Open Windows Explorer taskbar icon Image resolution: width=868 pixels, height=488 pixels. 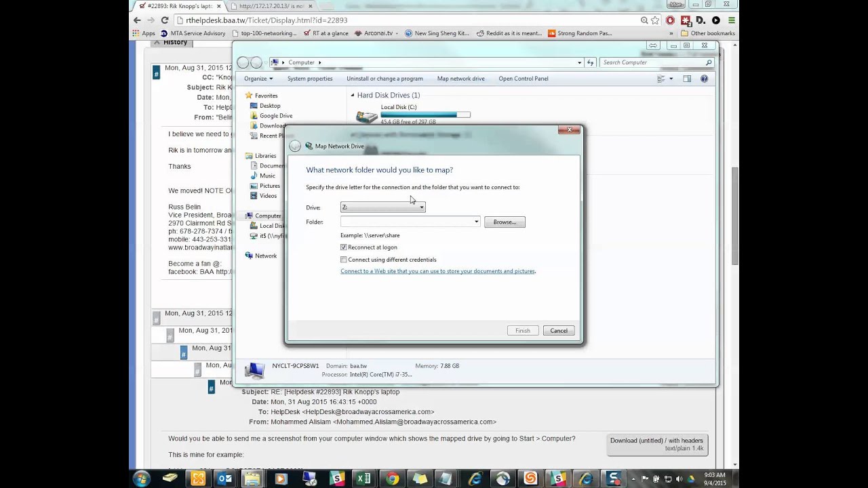(x=252, y=479)
